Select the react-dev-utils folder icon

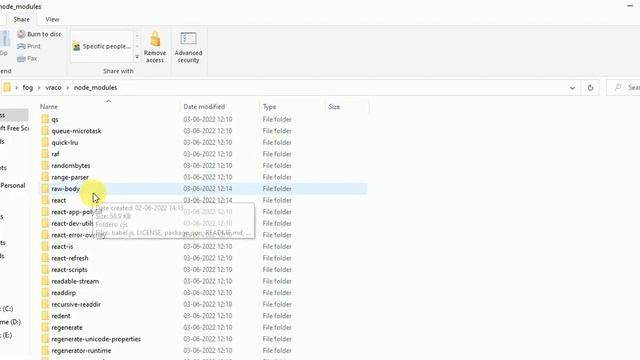(x=45, y=223)
